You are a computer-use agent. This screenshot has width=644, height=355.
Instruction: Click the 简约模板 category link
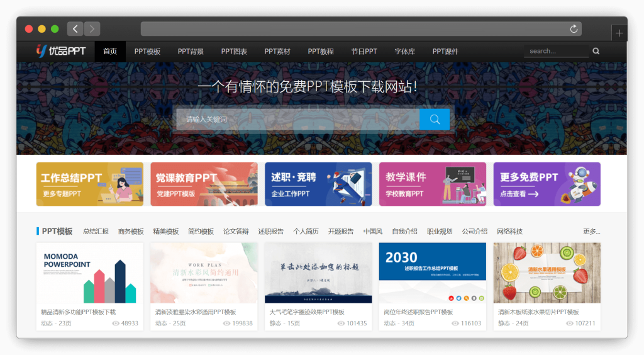201,232
